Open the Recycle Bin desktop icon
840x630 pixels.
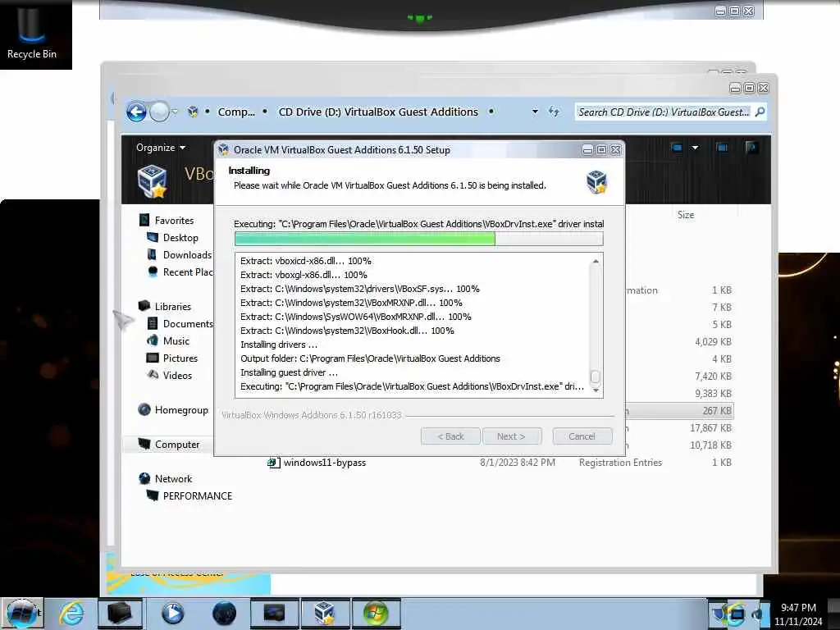pyautogui.click(x=32, y=33)
